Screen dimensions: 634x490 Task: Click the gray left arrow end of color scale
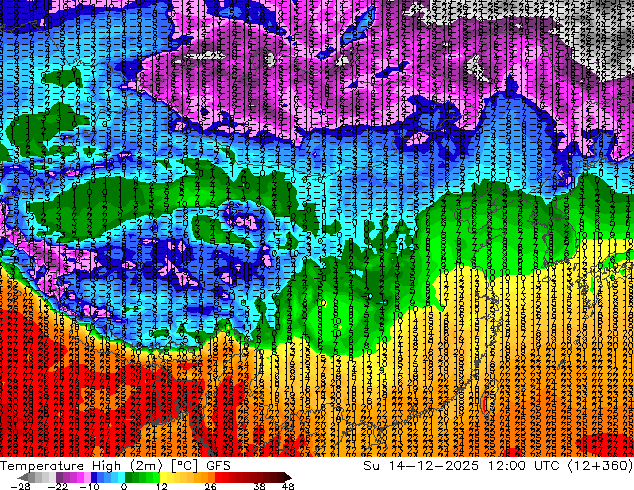23,477
